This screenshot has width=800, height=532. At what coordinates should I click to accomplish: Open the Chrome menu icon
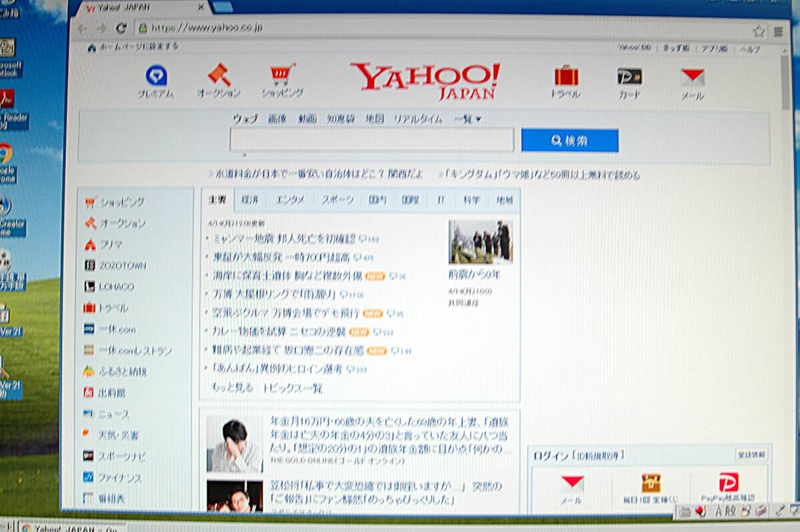tap(778, 31)
